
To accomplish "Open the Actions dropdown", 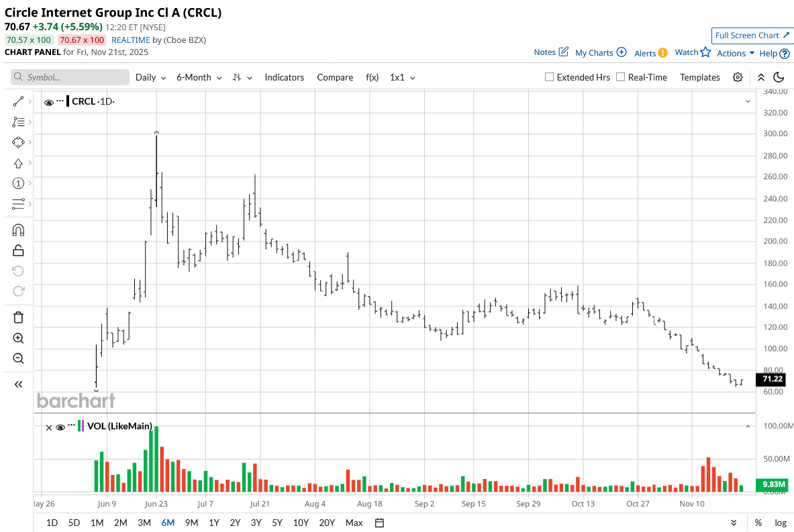I will pyautogui.click(x=736, y=53).
